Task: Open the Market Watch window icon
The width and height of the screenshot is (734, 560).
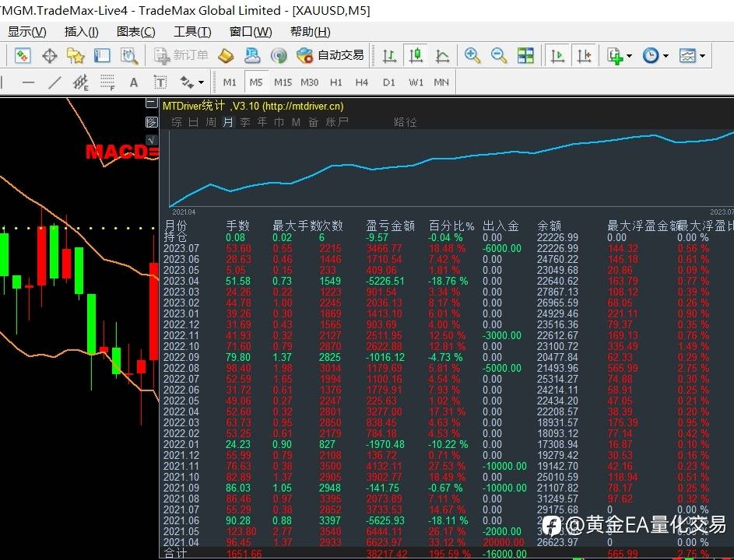Action: click(x=23, y=56)
